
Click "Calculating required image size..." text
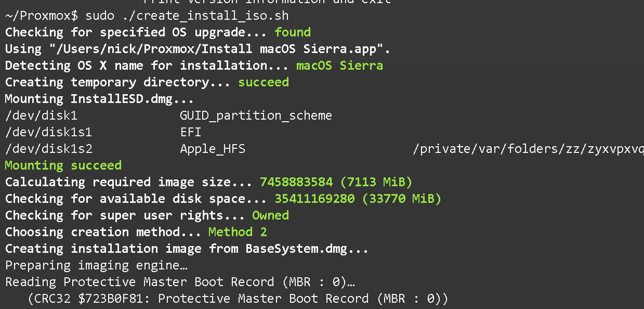[x=129, y=182]
